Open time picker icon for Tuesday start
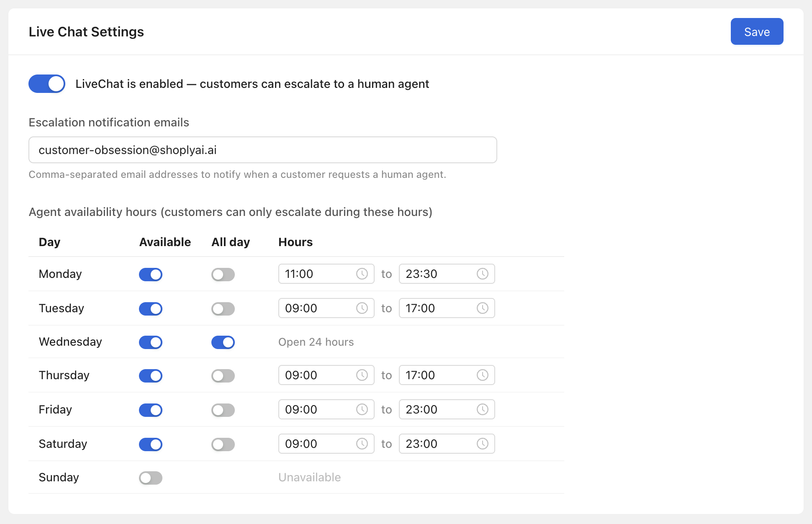The height and width of the screenshot is (524, 812). coord(362,308)
